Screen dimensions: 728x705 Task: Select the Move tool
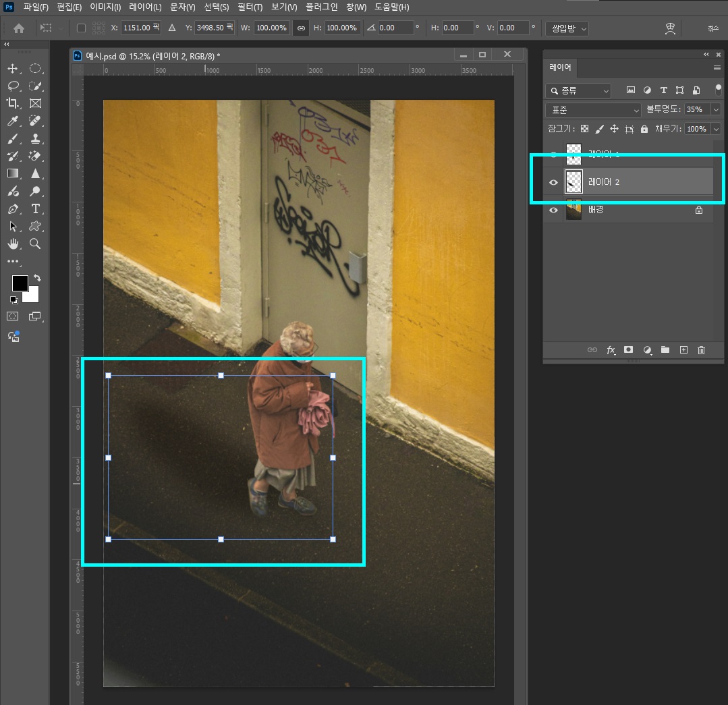coord(13,69)
